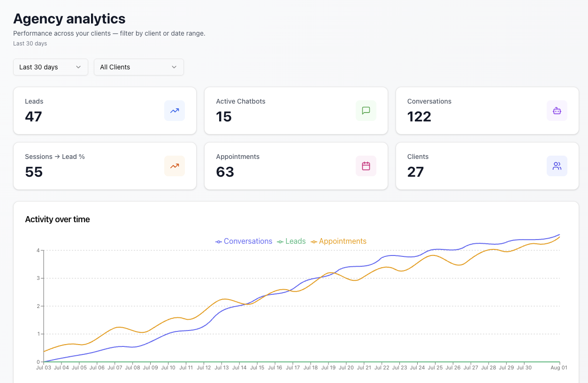Click the small gray Last 30 days caption
Viewport: 588px width, 383px height.
(x=30, y=44)
